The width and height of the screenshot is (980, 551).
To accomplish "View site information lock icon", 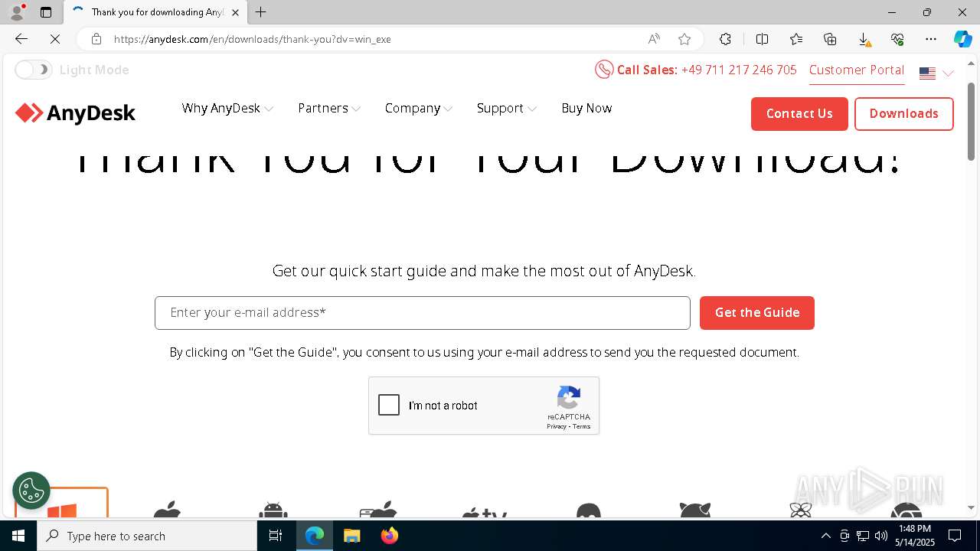I will pos(96,39).
